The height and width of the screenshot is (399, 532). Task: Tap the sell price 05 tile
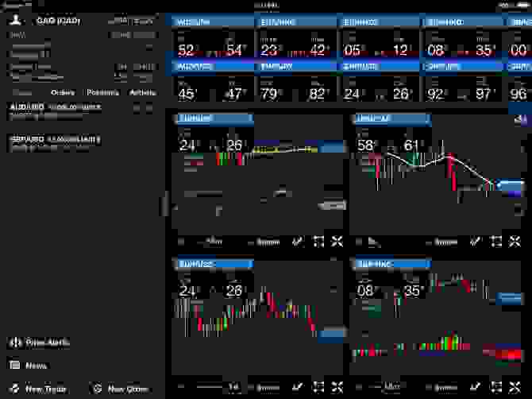click(357, 45)
